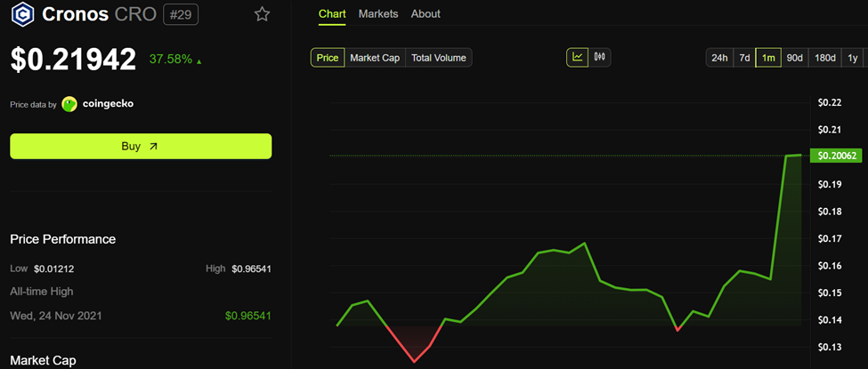This screenshot has width=868, height=369.
Task: Select the Price chart mode
Action: [328, 58]
